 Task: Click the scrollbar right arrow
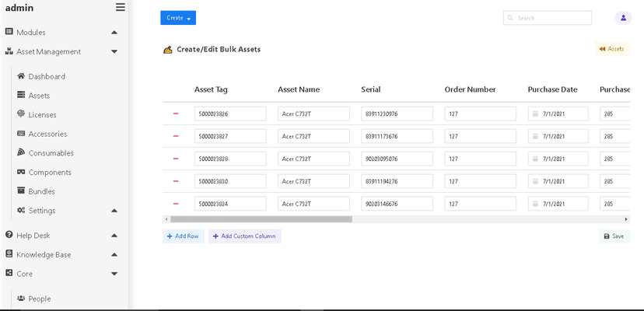point(626,219)
